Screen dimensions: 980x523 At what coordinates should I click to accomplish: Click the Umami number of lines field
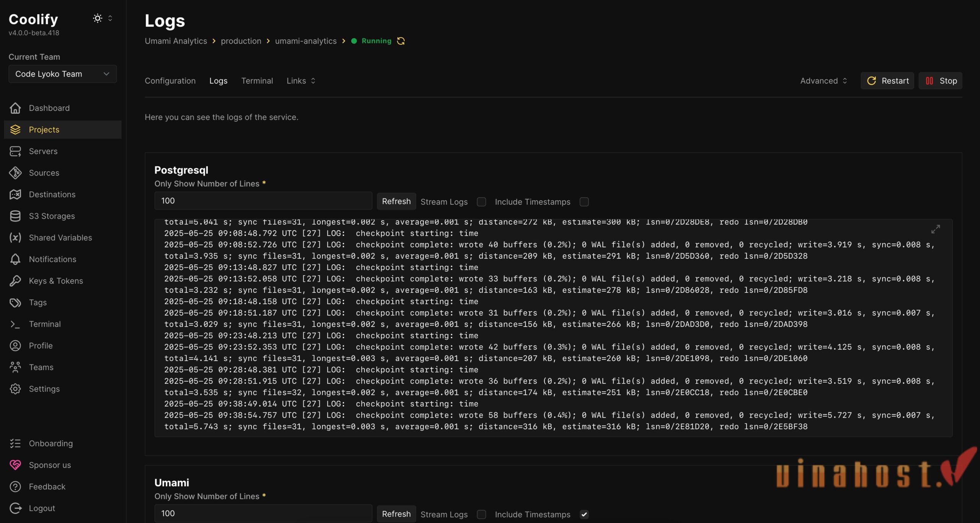[263, 513]
